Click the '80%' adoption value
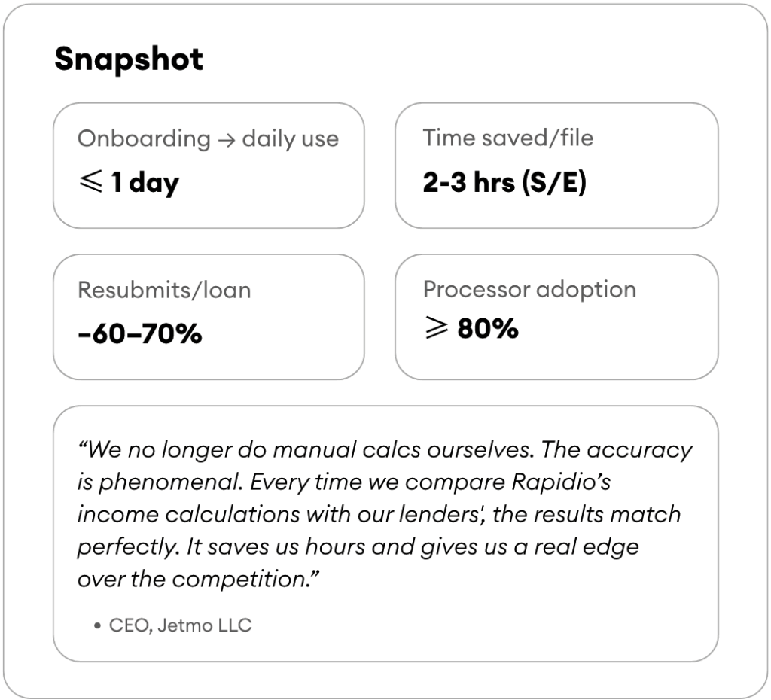Image resolution: width=771 pixels, height=700 pixels. pos(488,328)
